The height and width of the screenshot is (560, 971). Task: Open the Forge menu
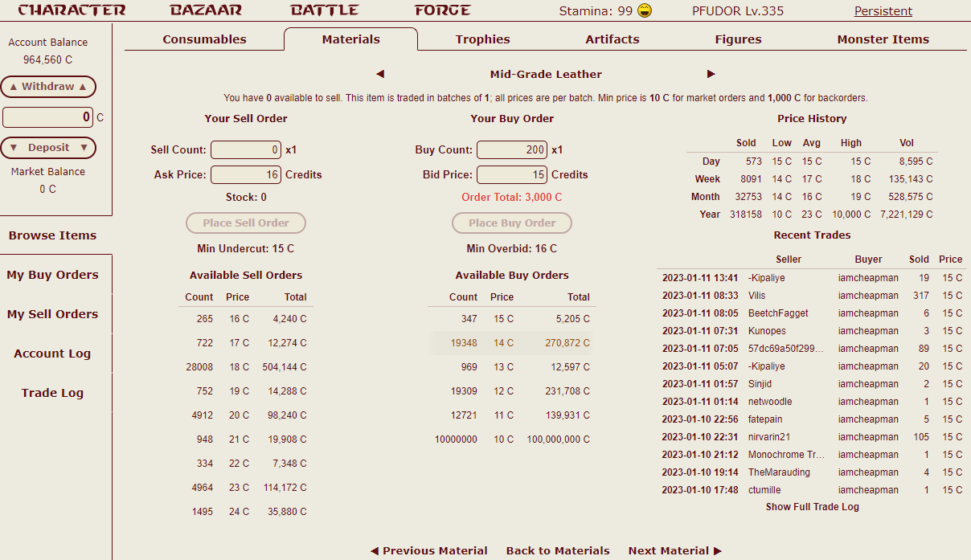pos(443,10)
